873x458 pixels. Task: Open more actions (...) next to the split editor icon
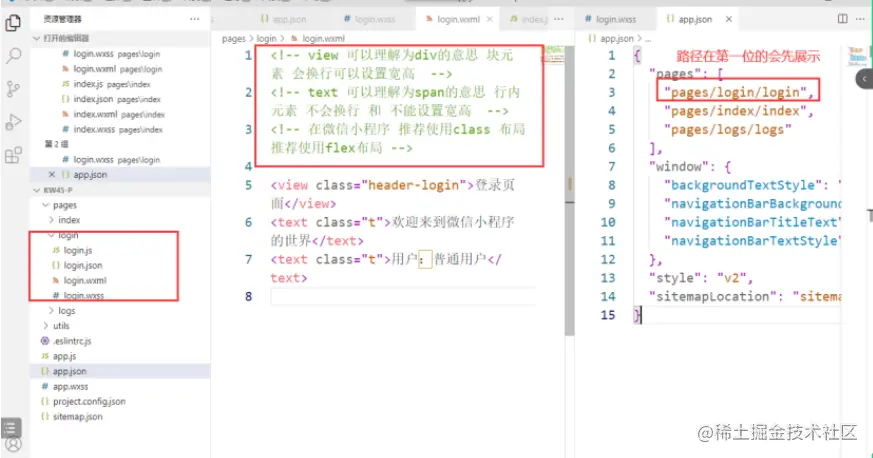pos(861,19)
